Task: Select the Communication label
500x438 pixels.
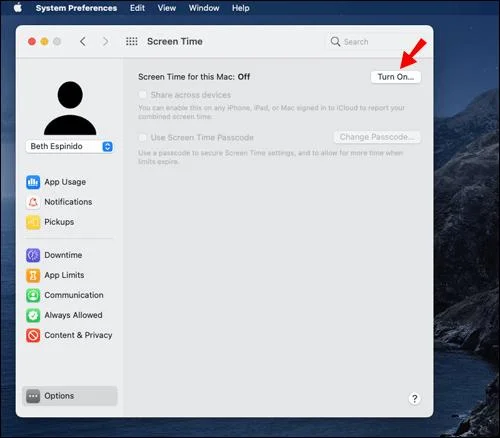Action: (x=74, y=295)
